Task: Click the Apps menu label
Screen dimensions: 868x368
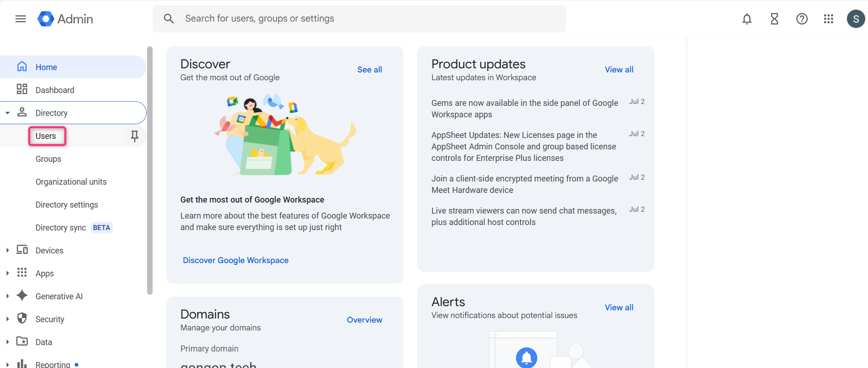Action: coord(44,274)
